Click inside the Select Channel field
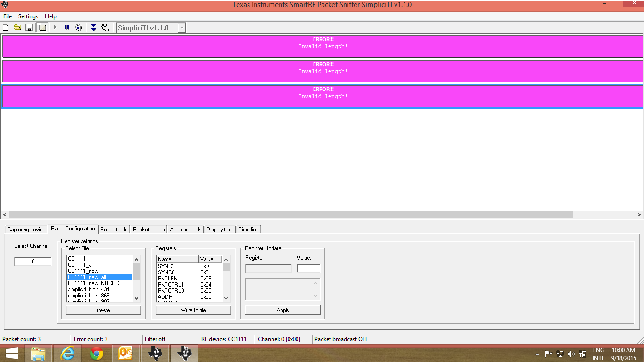Image resolution: width=644 pixels, height=362 pixels. pos(32,261)
